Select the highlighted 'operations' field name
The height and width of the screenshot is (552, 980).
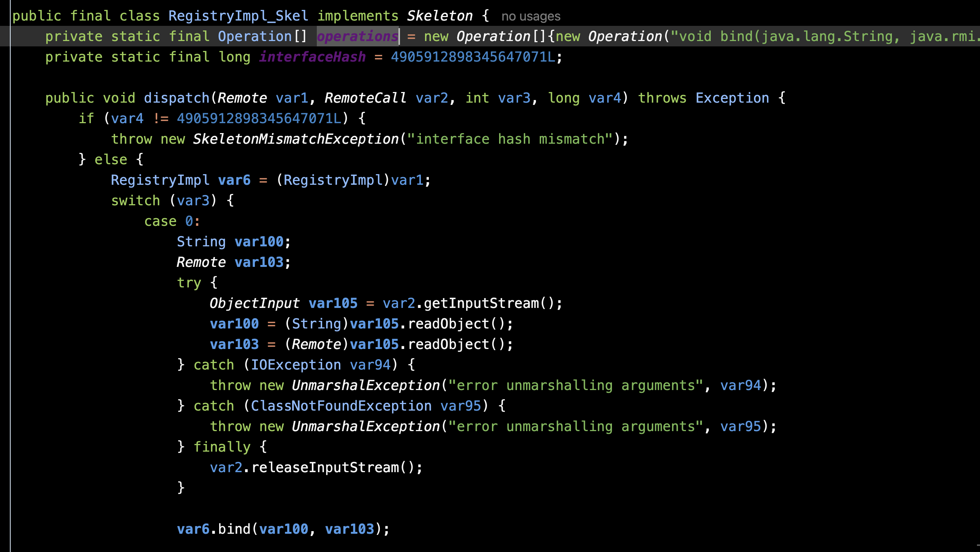(357, 36)
